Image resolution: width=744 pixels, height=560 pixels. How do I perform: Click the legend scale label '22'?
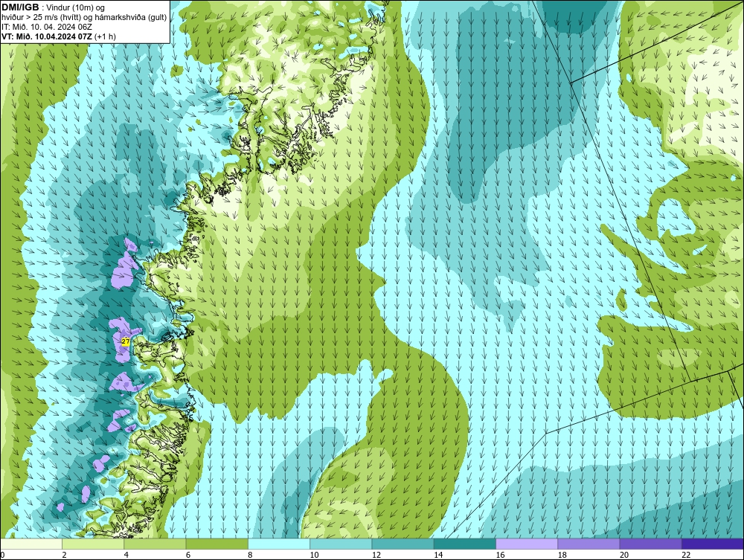[686, 556]
